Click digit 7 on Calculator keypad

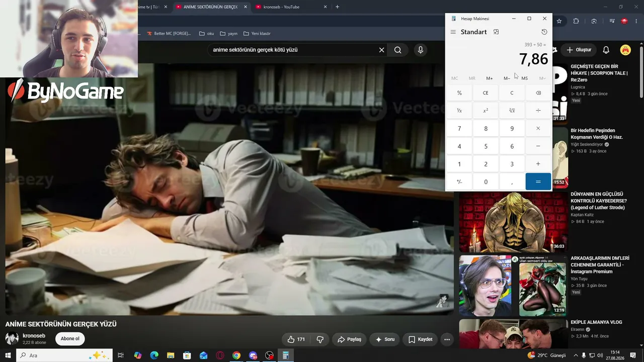click(x=459, y=128)
